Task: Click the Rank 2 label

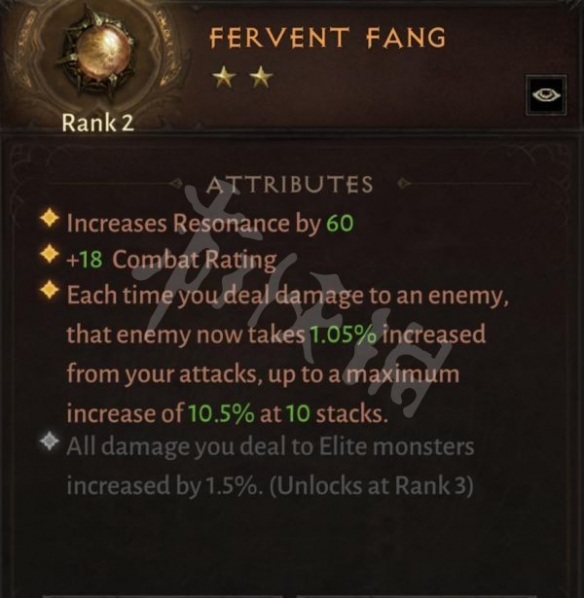Action: [x=98, y=123]
